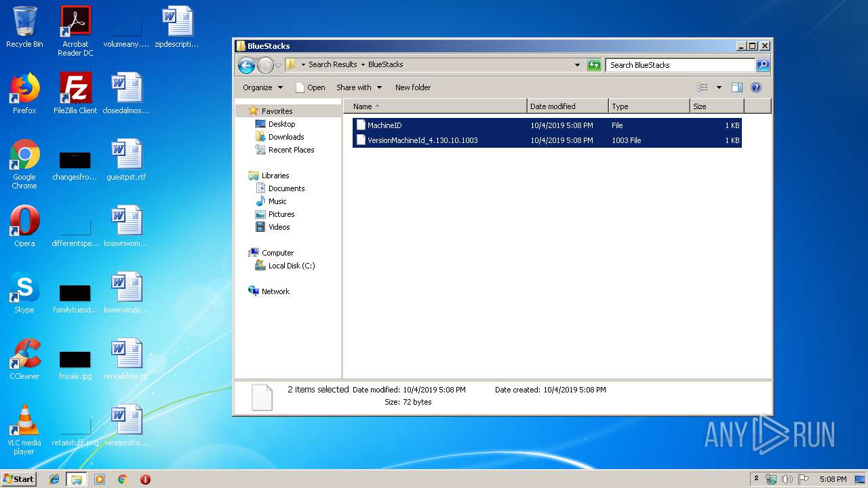Click the network status tray icon
Screen dimensions: 868x488
[772, 479]
